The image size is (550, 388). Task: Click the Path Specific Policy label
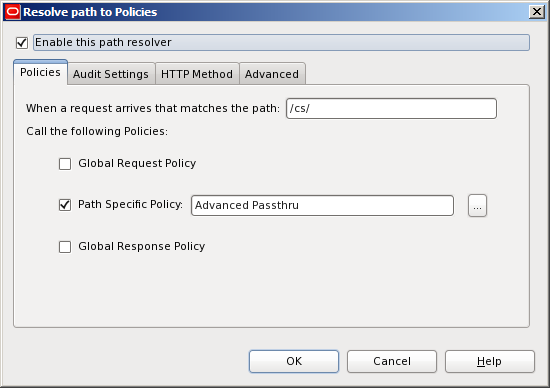(130, 205)
